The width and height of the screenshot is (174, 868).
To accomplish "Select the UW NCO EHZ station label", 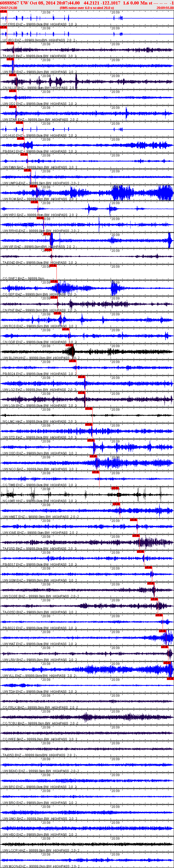I will (x=40, y=469).
